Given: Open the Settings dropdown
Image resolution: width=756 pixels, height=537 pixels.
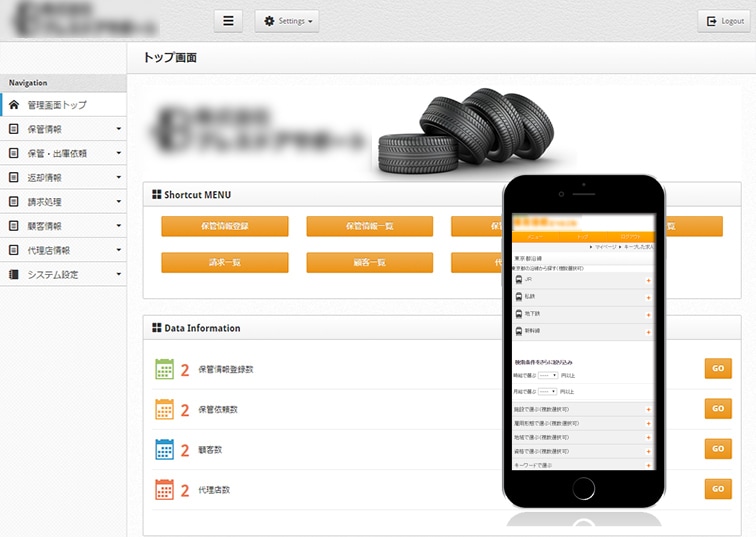Looking at the screenshot, I should pos(287,21).
